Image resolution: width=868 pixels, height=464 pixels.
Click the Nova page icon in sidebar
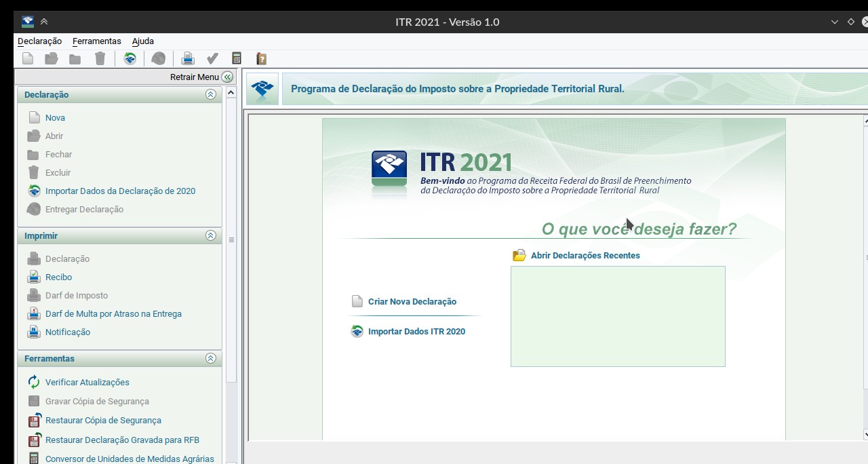point(34,117)
